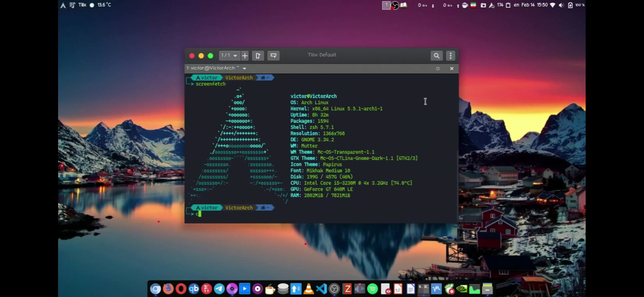This screenshot has height=297, width=644.
Task: Launch Visual Studio Code from the dock
Action: point(321,289)
